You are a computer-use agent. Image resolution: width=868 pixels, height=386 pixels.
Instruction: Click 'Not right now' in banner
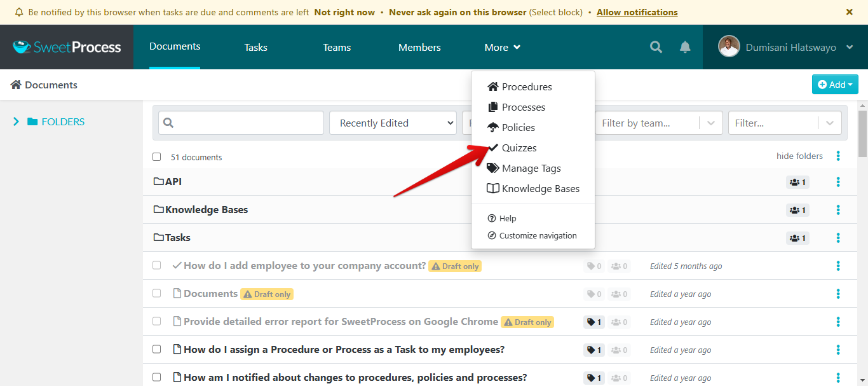[x=344, y=12]
